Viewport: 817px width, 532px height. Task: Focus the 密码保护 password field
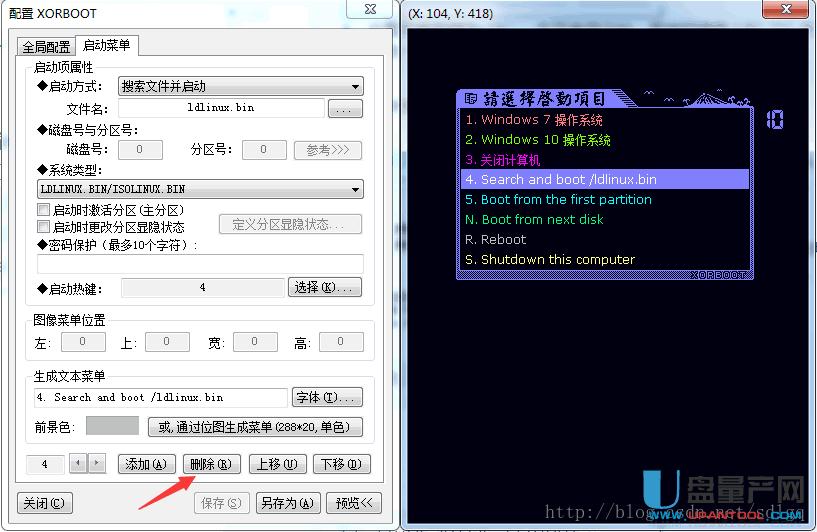(x=200, y=264)
